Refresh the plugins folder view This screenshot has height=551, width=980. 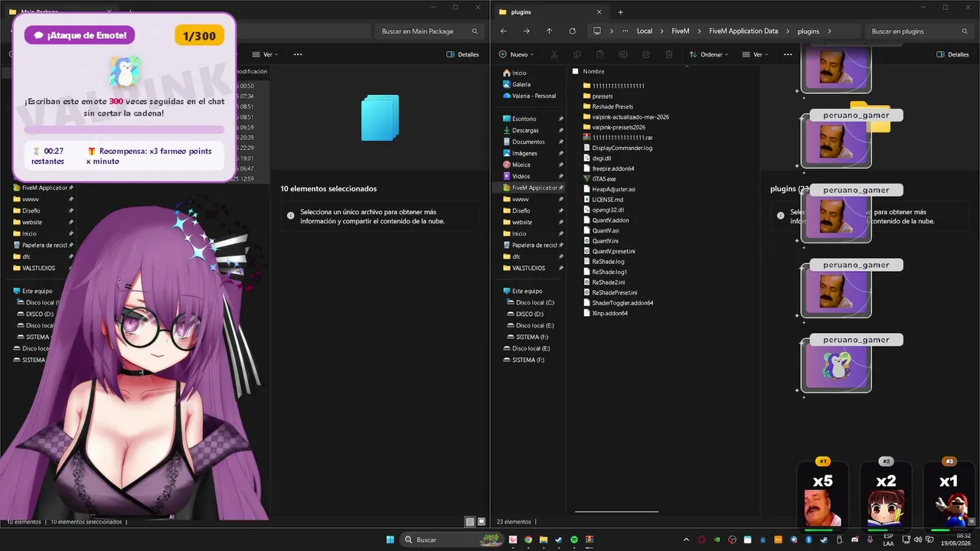point(572,31)
